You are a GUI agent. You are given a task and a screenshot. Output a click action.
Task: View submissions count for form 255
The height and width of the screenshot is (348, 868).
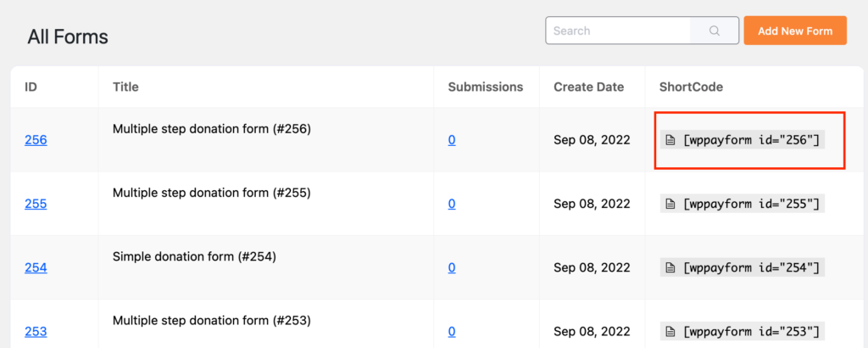pos(452,204)
